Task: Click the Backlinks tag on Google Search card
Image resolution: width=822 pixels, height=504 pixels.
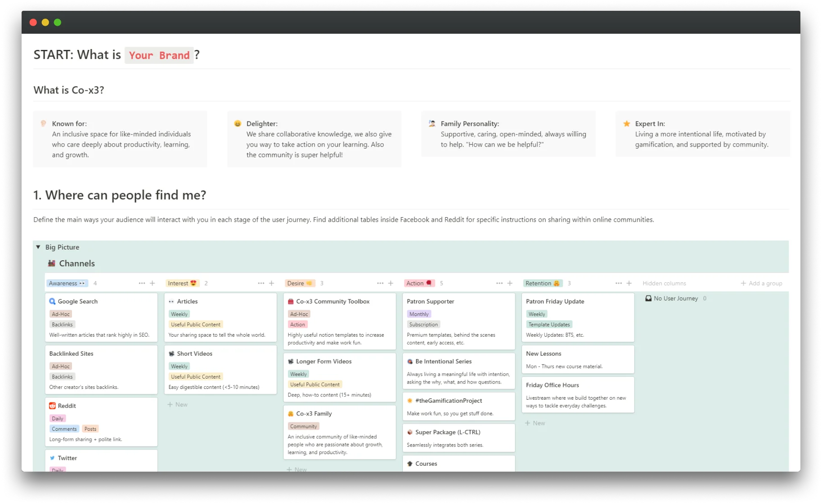Action: (x=62, y=325)
